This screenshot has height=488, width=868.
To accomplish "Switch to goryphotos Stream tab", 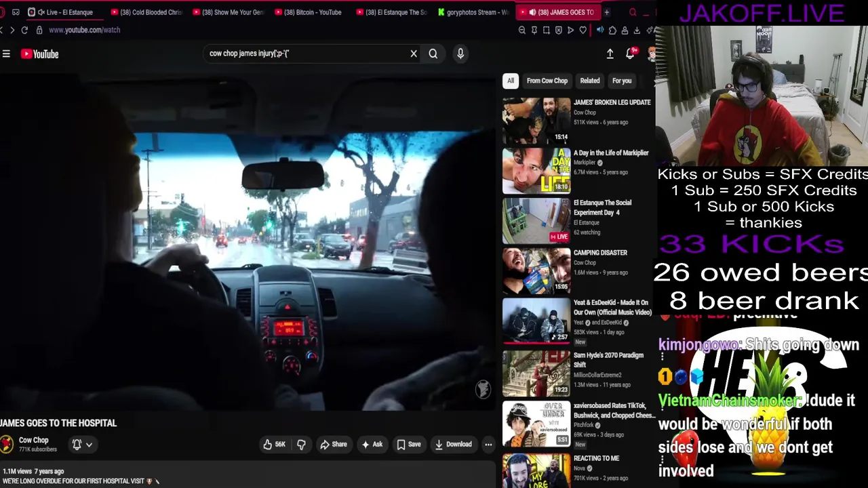I will pos(474,12).
